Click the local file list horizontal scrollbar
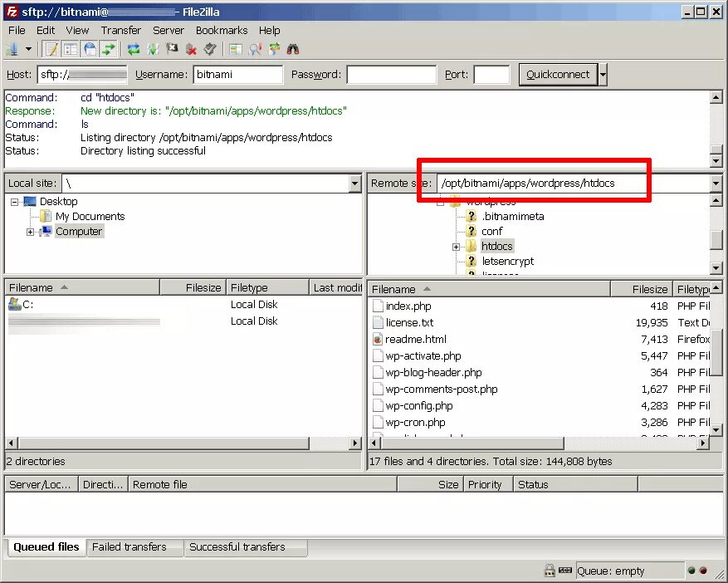728x583 pixels. pyautogui.click(x=164, y=443)
